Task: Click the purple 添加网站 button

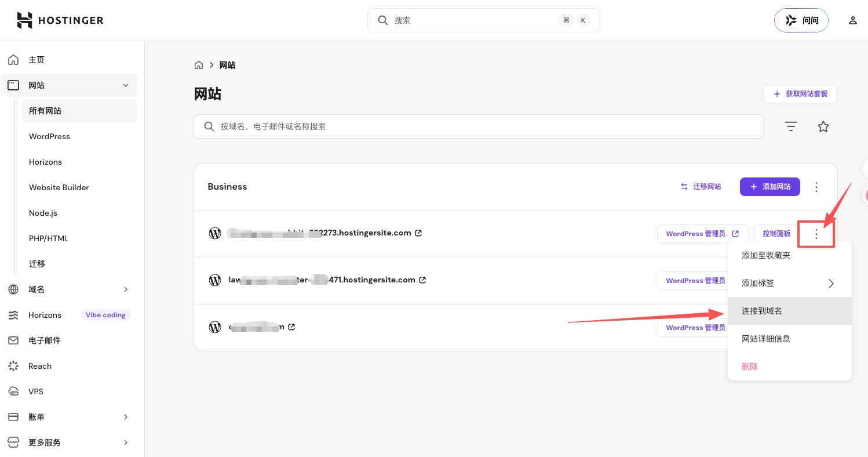Action: (x=770, y=187)
